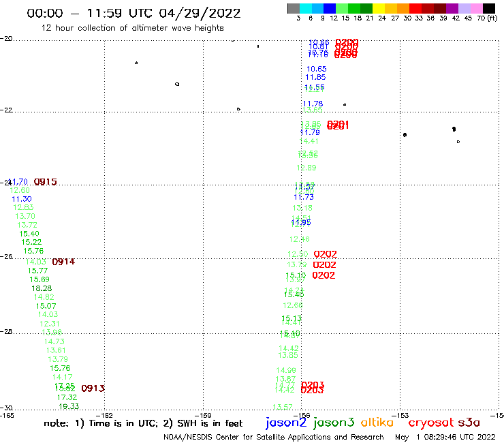Screen dimensions: 504x443
Task: Click the blue value 11.78
Action: (313, 104)
